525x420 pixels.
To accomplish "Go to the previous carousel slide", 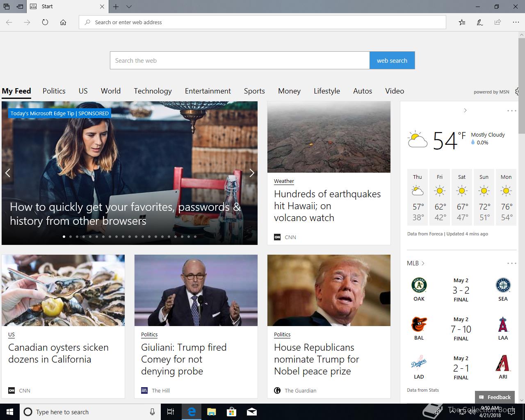I will point(7,173).
